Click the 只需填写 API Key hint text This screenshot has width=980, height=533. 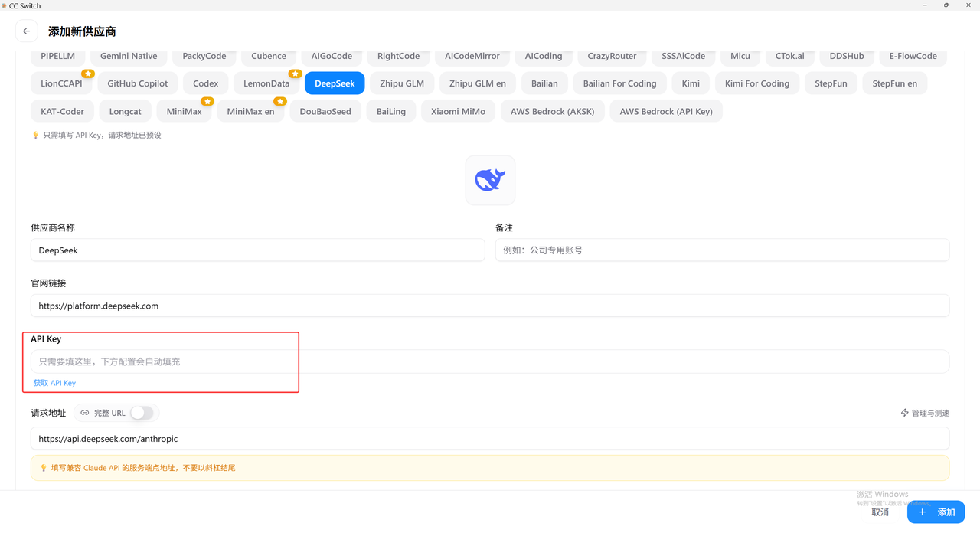pyautogui.click(x=102, y=135)
